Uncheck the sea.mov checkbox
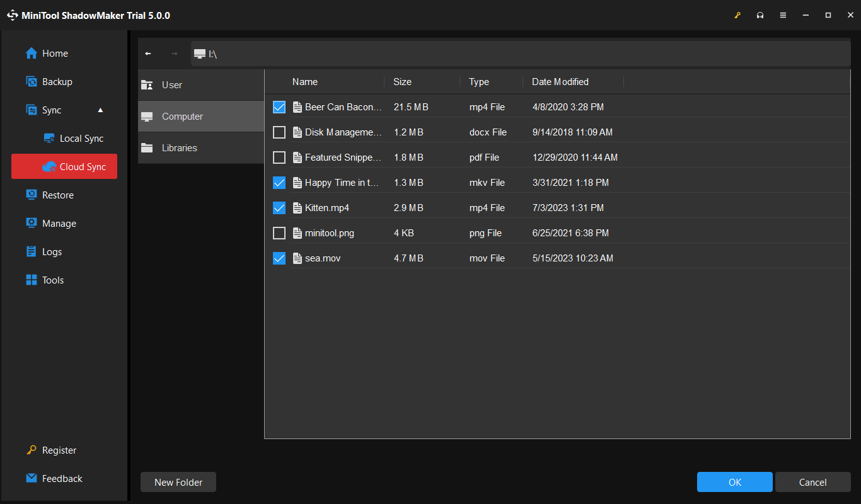 279,258
